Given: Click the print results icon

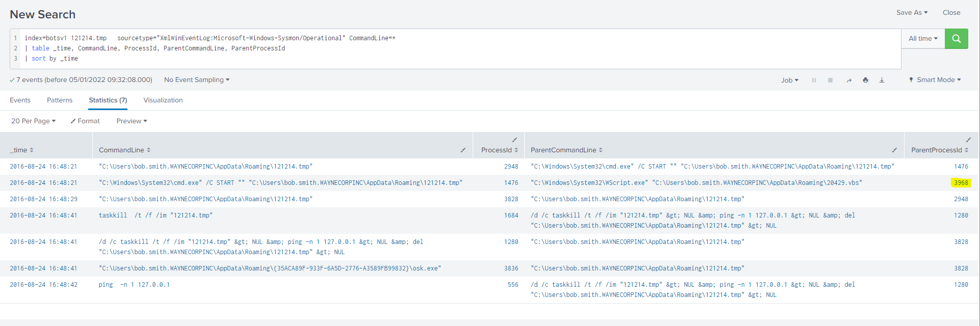Looking at the screenshot, I should tap(865, 80).
